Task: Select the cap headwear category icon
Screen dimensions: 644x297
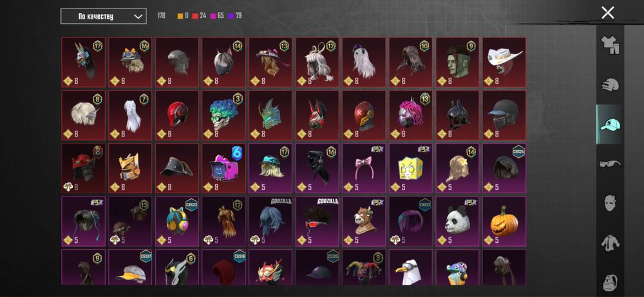Action: 610,124
